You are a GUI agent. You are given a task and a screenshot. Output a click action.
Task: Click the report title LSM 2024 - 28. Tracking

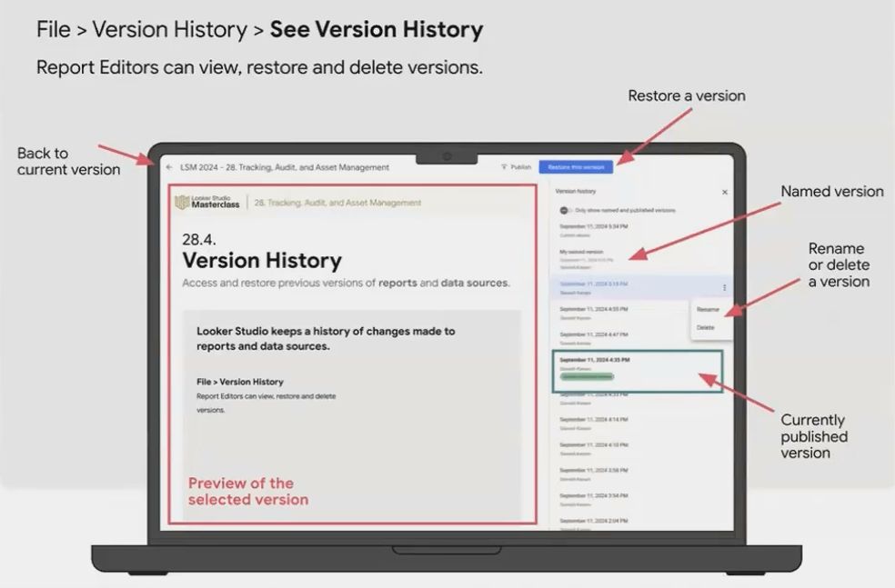pos(285,167)
